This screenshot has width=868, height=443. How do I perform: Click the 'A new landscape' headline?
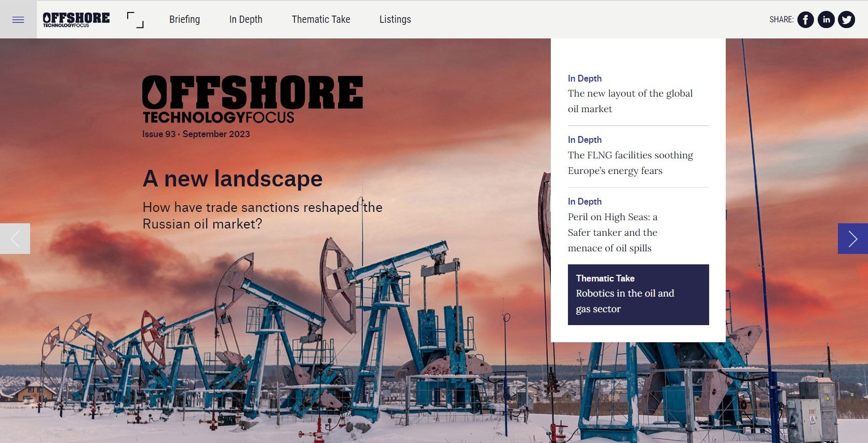tap(233, 179)
